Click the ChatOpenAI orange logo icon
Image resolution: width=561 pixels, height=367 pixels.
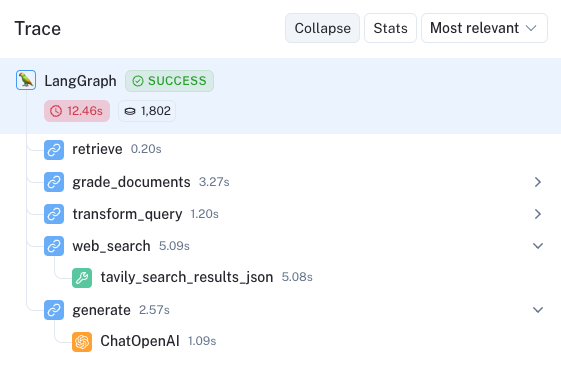coord(82,342)
